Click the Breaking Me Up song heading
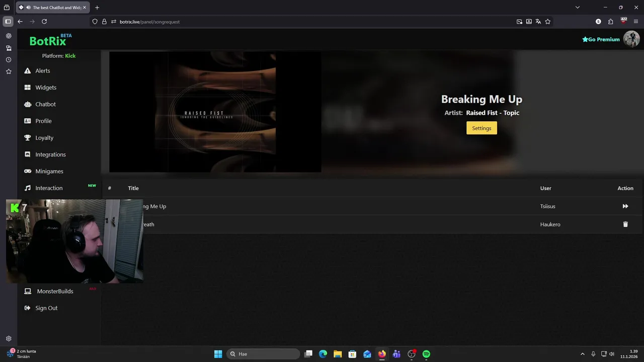644x362 pixels. (x=481, y=99)
